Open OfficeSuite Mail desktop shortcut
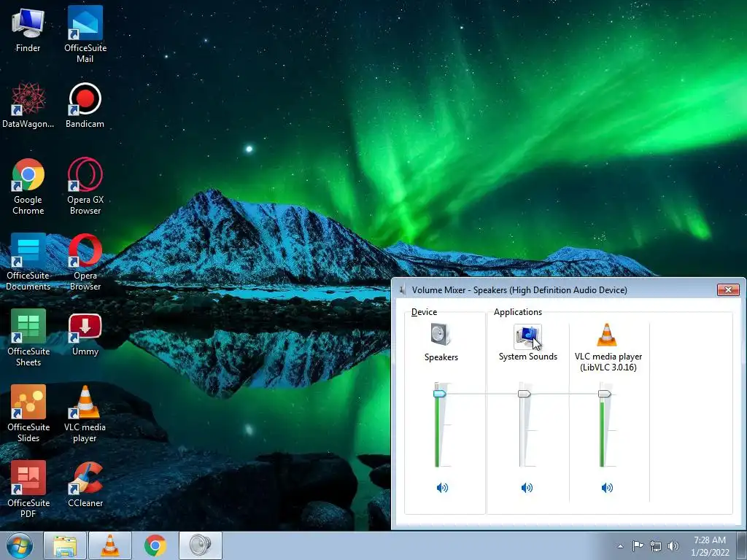This screenshot has width=747, height=560. 85,34
